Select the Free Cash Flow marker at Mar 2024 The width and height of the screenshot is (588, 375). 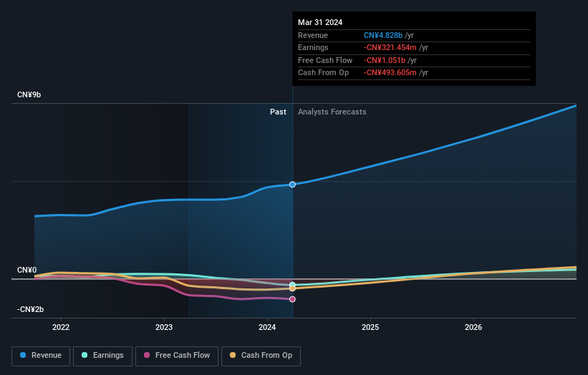point(292,299)
